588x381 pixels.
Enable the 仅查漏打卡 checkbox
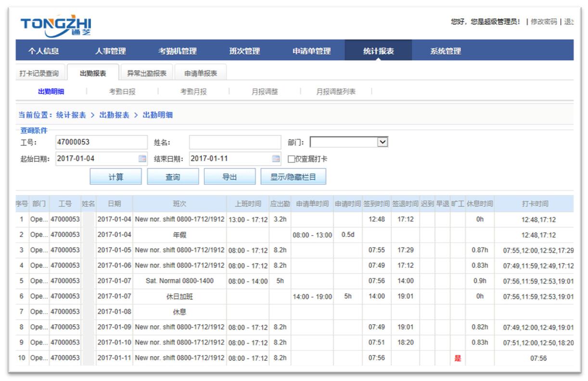point(291,159)
